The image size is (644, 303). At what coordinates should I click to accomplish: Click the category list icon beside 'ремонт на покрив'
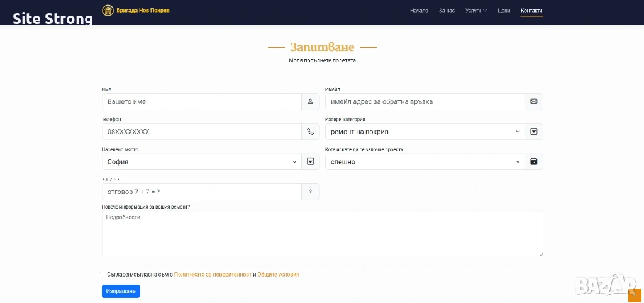(x=533, y=132)
